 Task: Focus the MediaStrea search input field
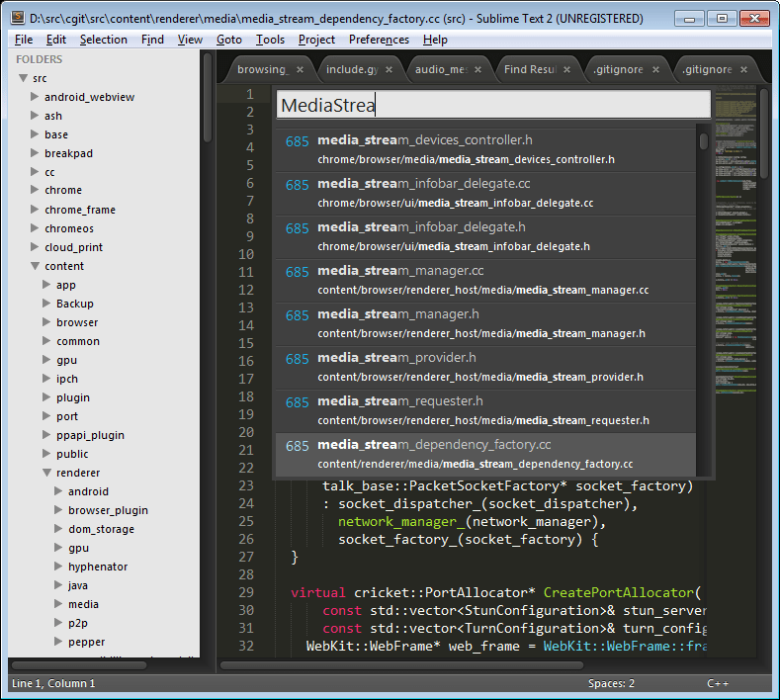click(x=493, y=105)
